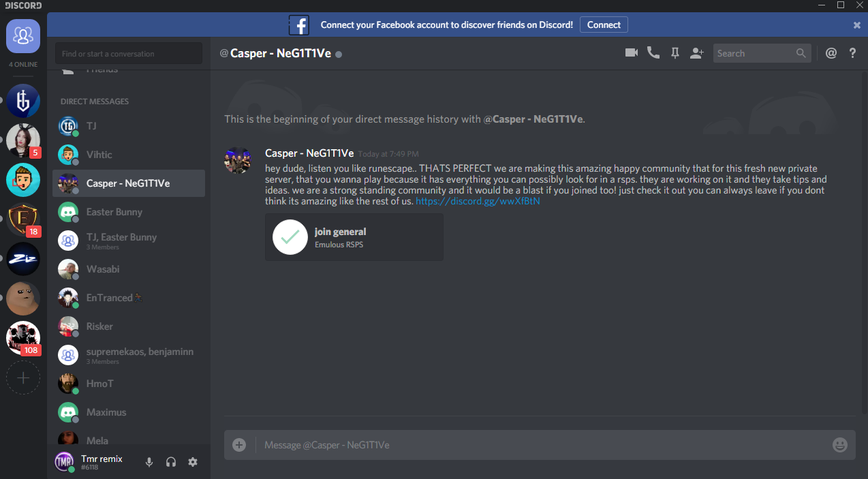Screen dimensions: 868x479
Task: Open the E shield server with 18 notifications
Action: coord(23,219)
